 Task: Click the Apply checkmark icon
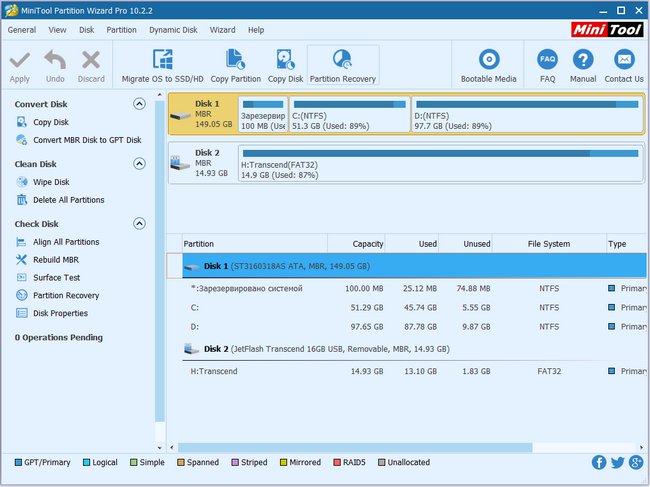point(19,61)
